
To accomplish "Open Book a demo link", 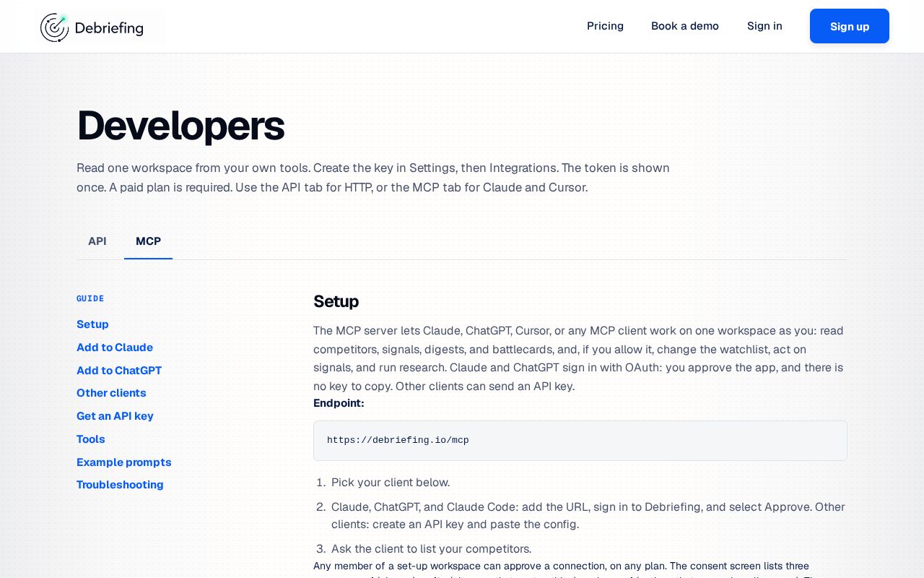I will [685, 26].
